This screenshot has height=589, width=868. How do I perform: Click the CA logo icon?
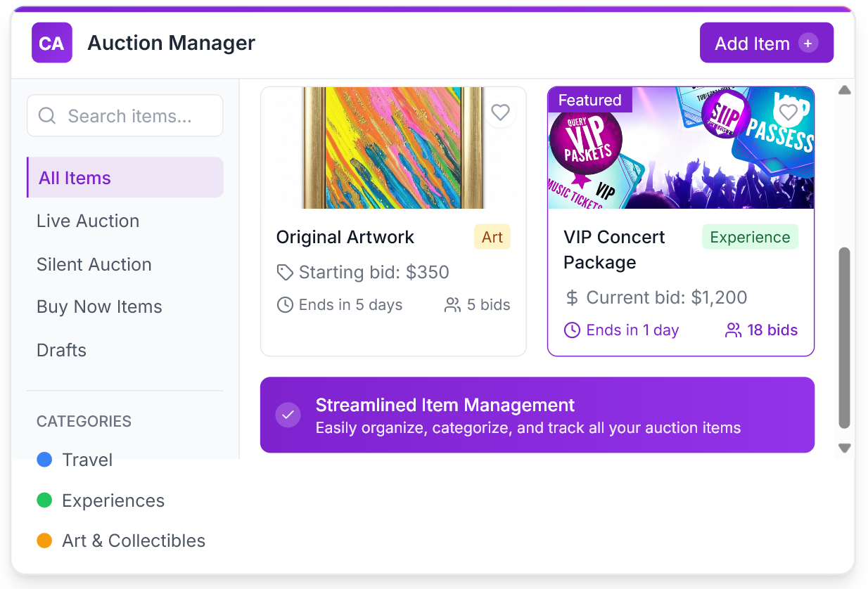[51, 43]
